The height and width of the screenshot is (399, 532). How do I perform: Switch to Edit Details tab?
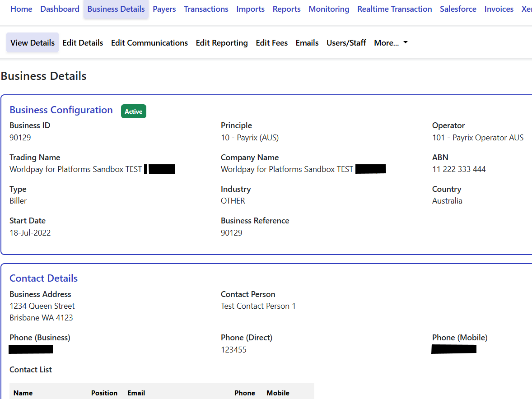[x=83, y=43]
